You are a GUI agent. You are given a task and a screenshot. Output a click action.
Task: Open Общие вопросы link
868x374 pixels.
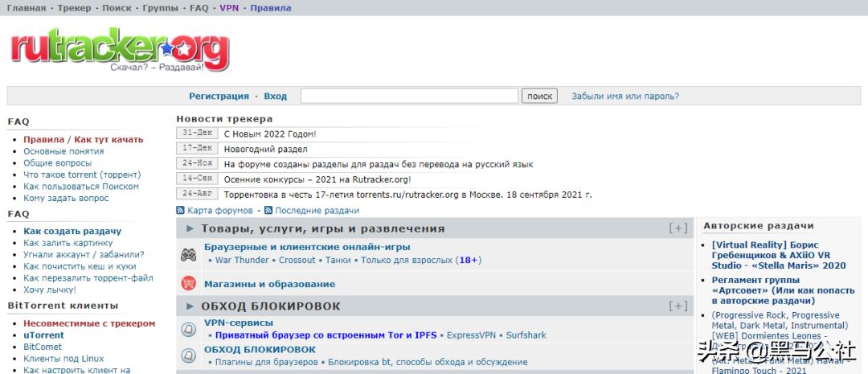coord(58,163)
